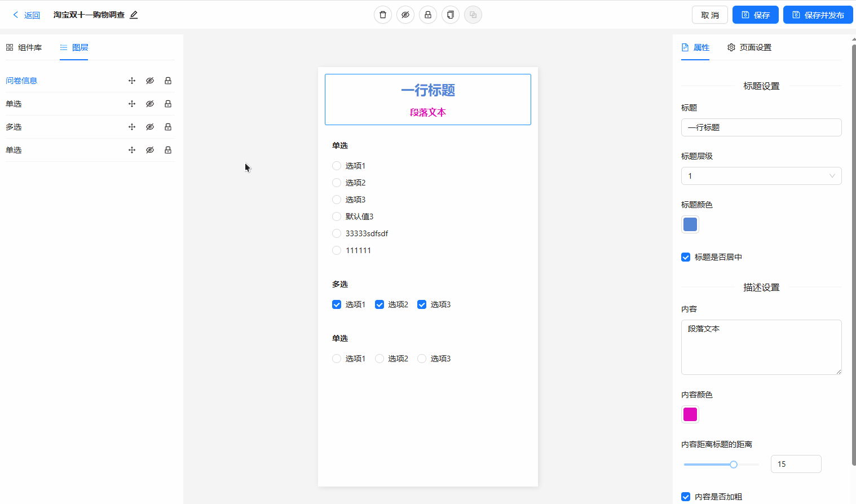Click the survey title 淘宝双十一购物调查
The height and width of the screenshot is (504, 856).
pos(89,15)
